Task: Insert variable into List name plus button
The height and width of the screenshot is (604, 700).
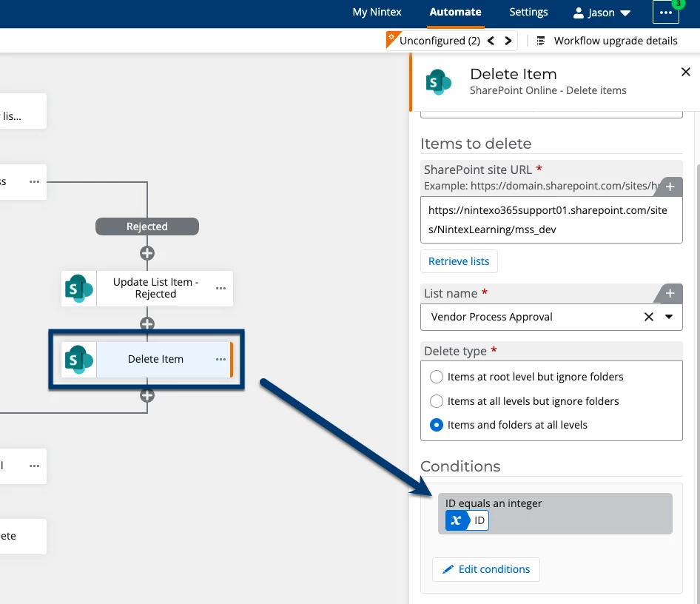Action: pyautogui.click(x=670, y=293)
